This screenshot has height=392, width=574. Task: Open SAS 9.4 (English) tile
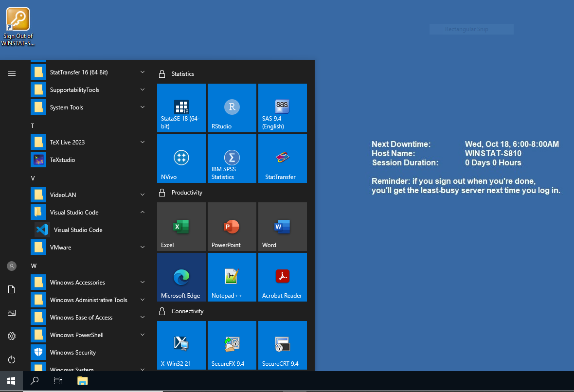[282, 108]
